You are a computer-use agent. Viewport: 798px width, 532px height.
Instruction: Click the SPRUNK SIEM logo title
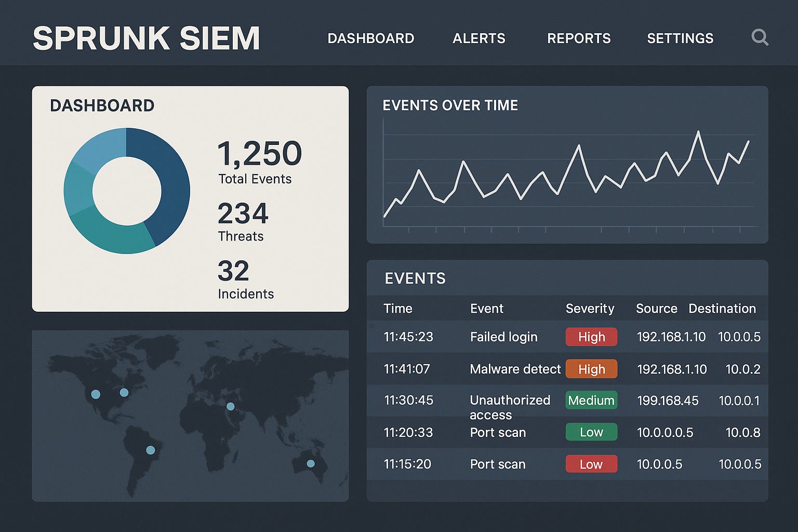[147, 38]
